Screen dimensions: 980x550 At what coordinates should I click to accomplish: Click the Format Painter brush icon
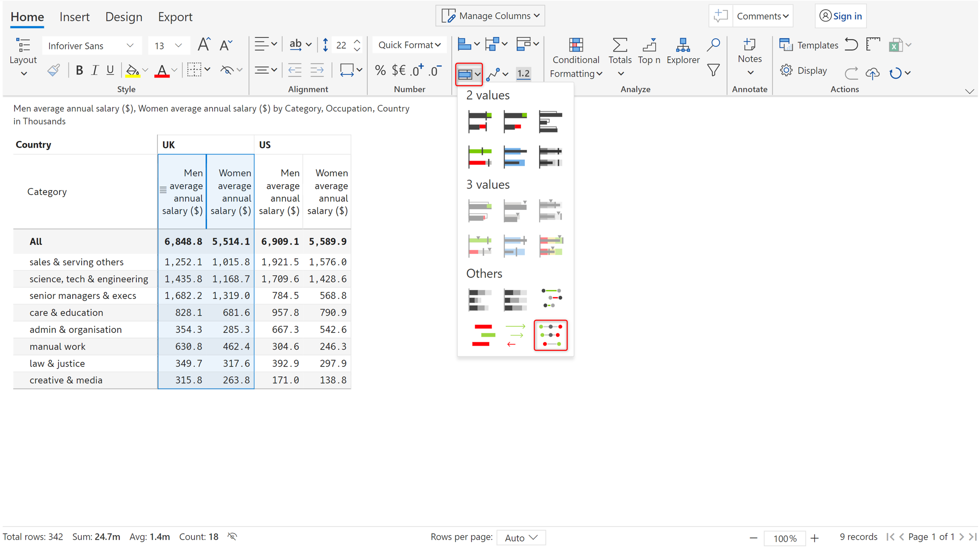click(x=53, y=70)
